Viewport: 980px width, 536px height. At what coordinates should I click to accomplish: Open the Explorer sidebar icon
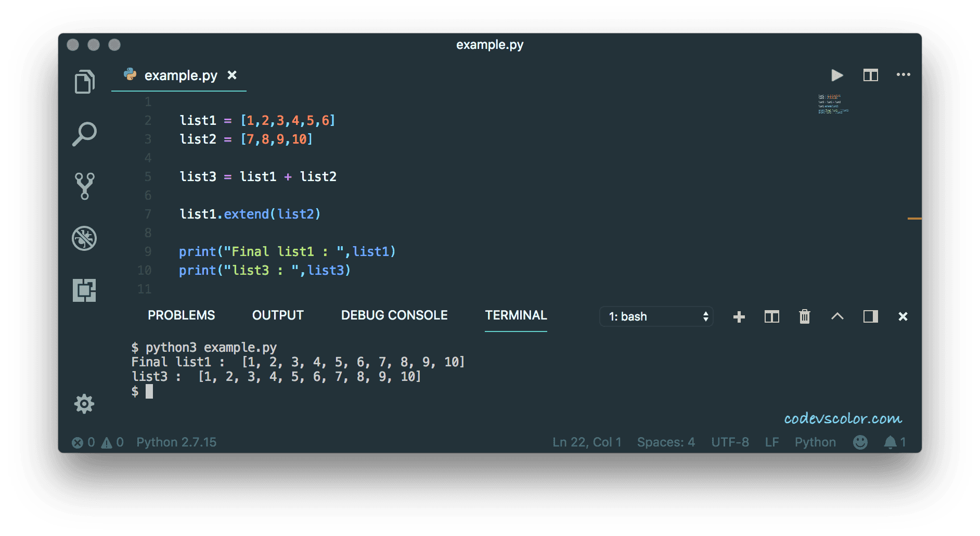click(x=84, y=81)
